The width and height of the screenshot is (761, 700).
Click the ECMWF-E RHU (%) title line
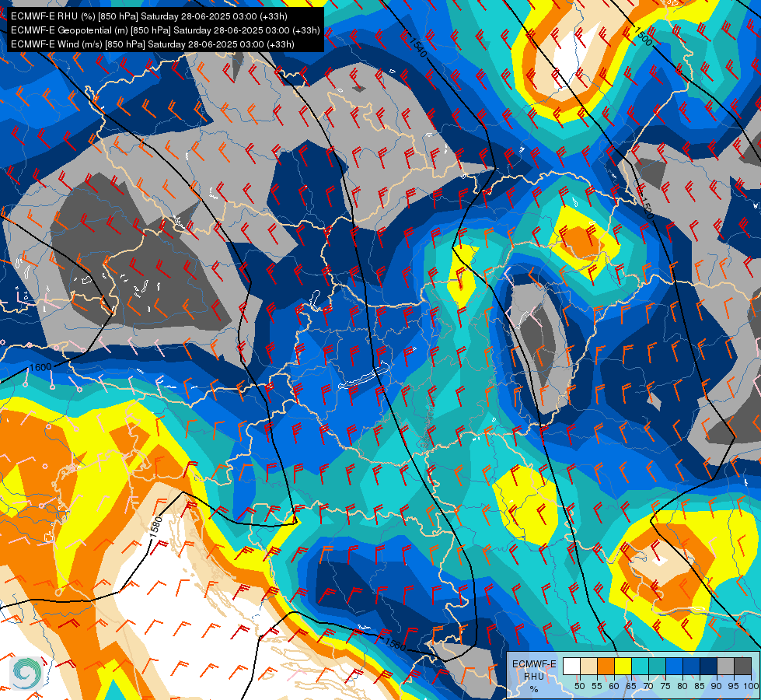click(x=149, y=16)
